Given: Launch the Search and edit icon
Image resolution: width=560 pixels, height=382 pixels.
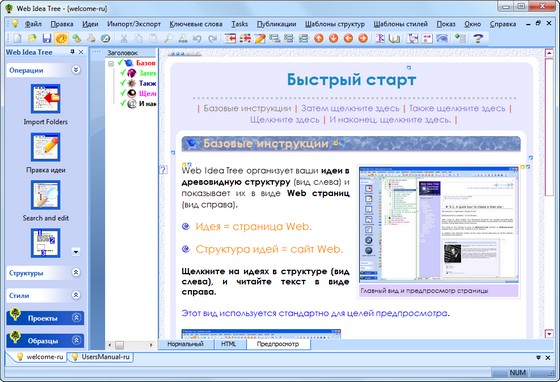Looking at the screenshot, I should [x=45, y=195].
